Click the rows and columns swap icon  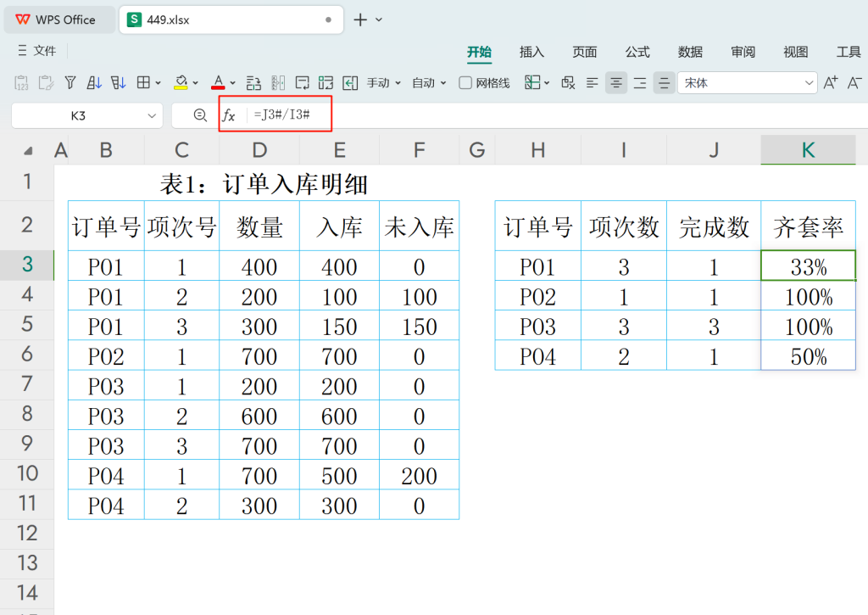pos(253,83)
